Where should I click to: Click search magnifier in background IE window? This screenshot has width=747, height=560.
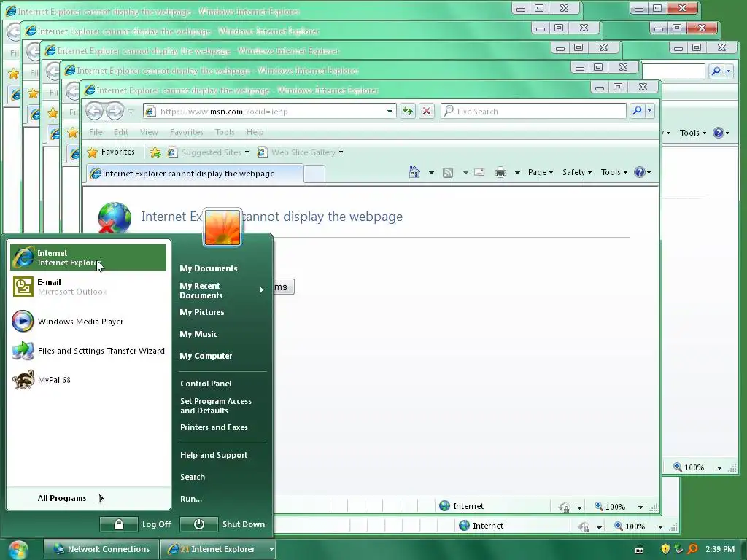(x=716, y=71)
